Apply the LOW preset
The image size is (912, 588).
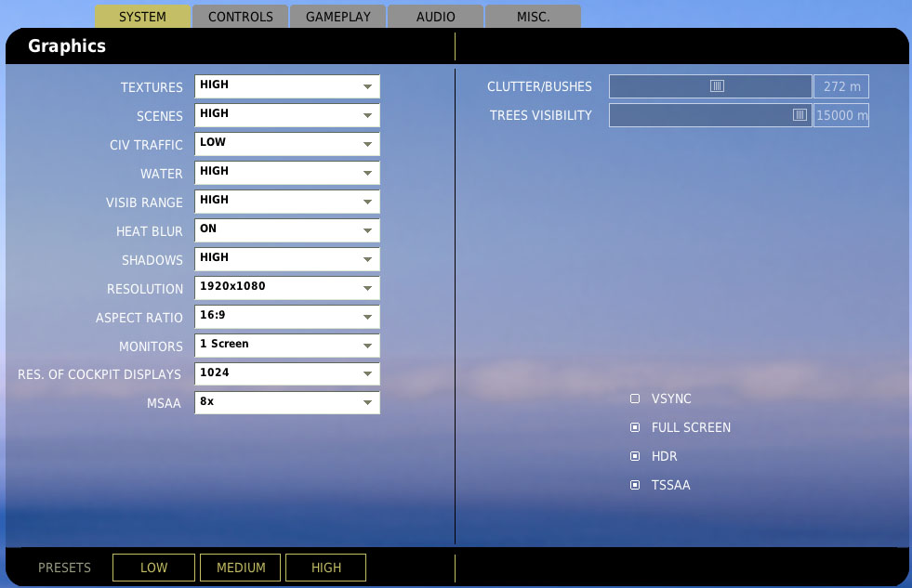153,567
